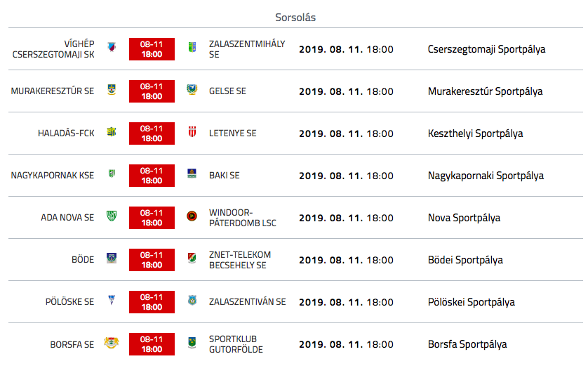
Task: Select the Ada Nova SE green crest
Action: click(x=112, y=216)
